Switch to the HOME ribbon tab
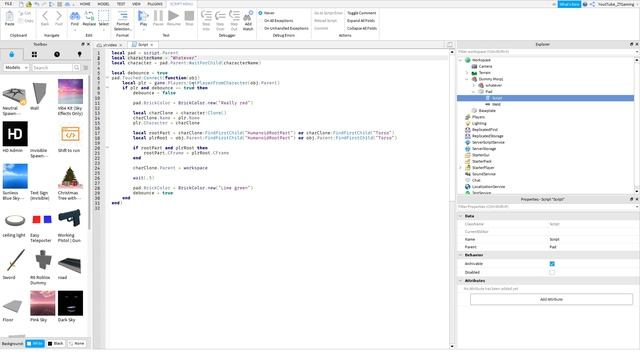Screen dimensions: 640x360 coord(85,4)
